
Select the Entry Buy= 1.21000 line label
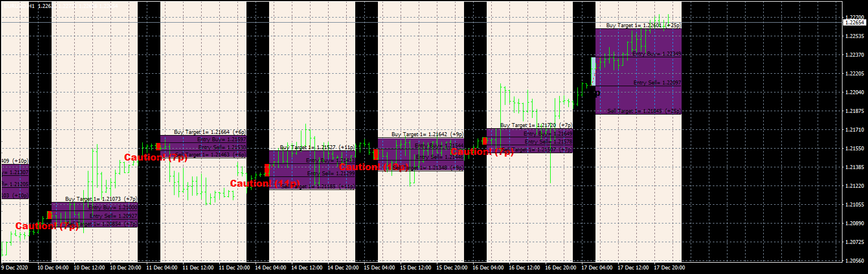pos(113,208)
